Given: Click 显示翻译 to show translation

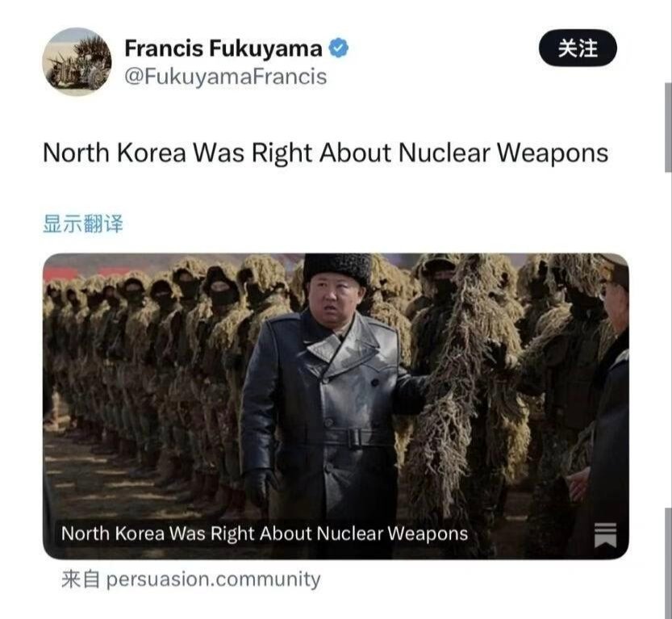Looking at the screenshot, I should pyautogui.click(x=83, y=224).
